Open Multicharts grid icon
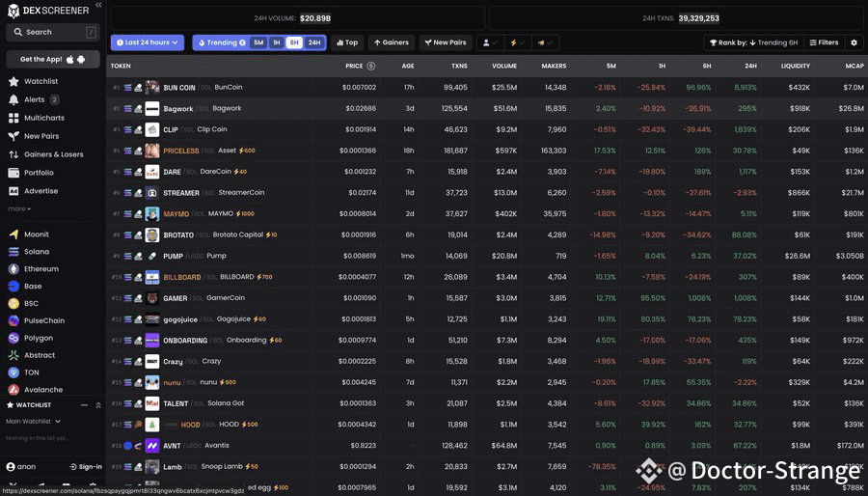Image resolution: width=868 pixels, height=496 pixels. (x=14, y=118)
